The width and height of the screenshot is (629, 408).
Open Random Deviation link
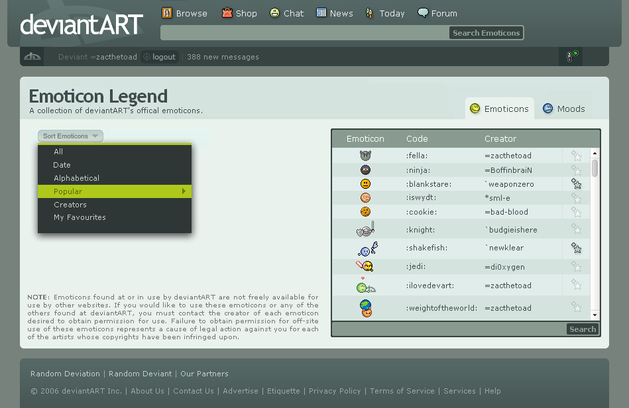click(65, 373)
